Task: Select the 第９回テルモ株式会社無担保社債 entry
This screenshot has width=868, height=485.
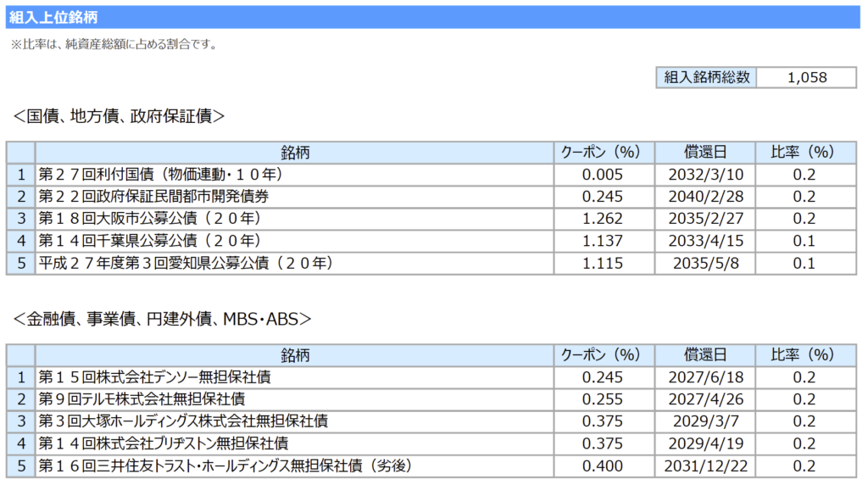Action: tap(142, 399)
